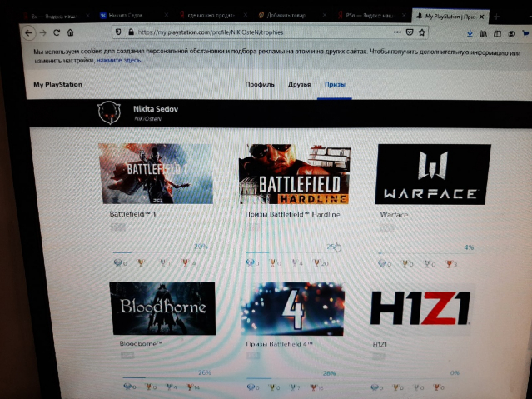
Task: Click the Battlefield Hardline cover image
Action: tap(295, 174)
